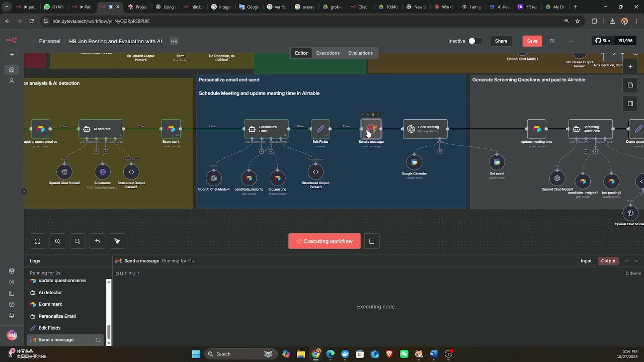Open the logs panel ellipsis menu
644x362 pixels.
click(x=626, y=261)
